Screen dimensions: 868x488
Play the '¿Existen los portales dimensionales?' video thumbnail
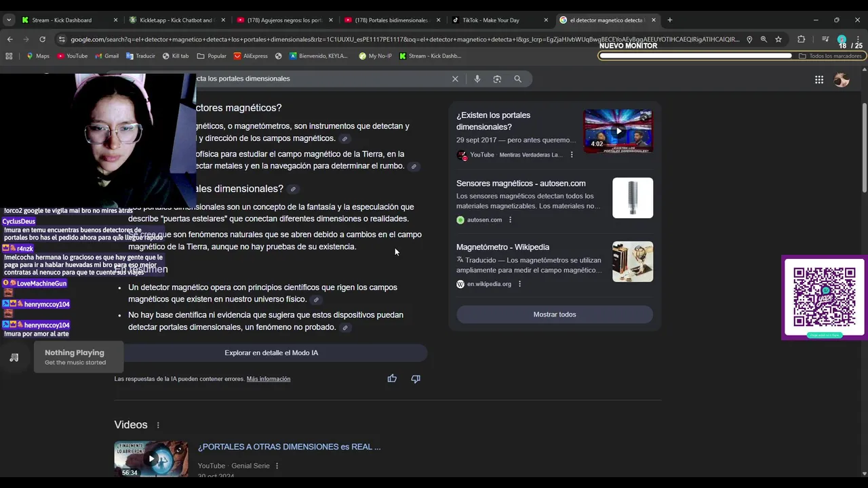point(618,131)
